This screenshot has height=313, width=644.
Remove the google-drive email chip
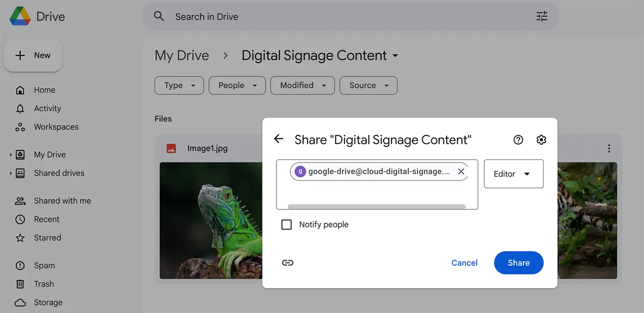point(461,172)
